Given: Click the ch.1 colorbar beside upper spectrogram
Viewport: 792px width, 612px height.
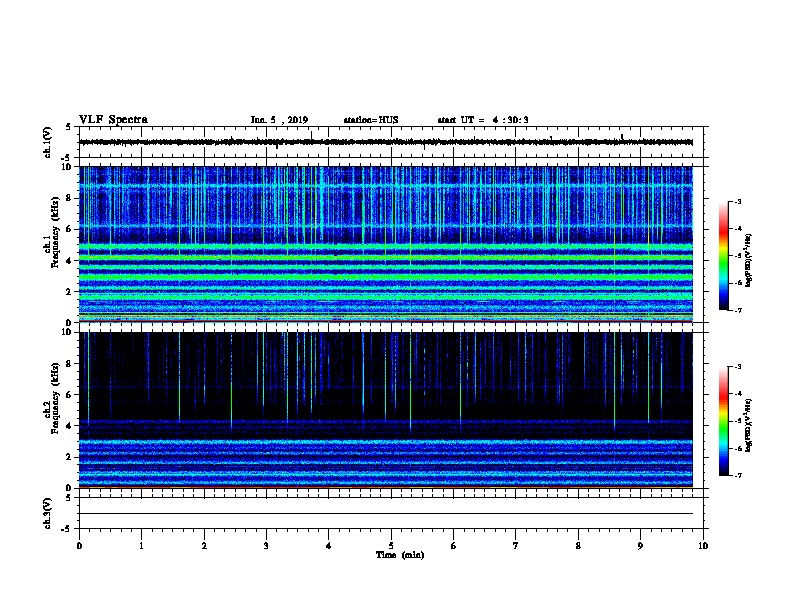Looking at the screenshot, I should [x=723, y=256].
